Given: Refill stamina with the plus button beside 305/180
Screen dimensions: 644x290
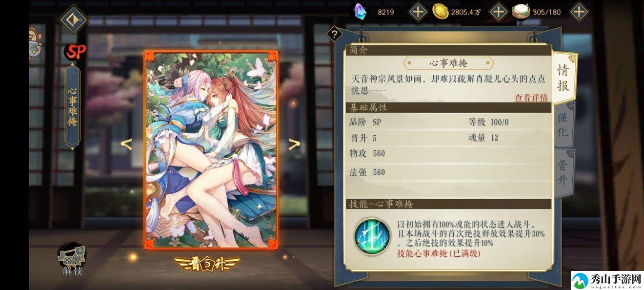Looking at the screenshot, I should coord(579,12).
